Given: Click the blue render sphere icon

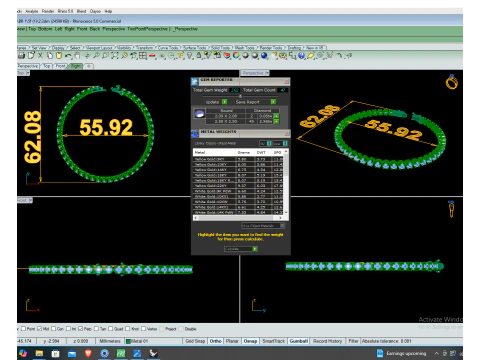Looking at the screenshot, I should (264, 56).
